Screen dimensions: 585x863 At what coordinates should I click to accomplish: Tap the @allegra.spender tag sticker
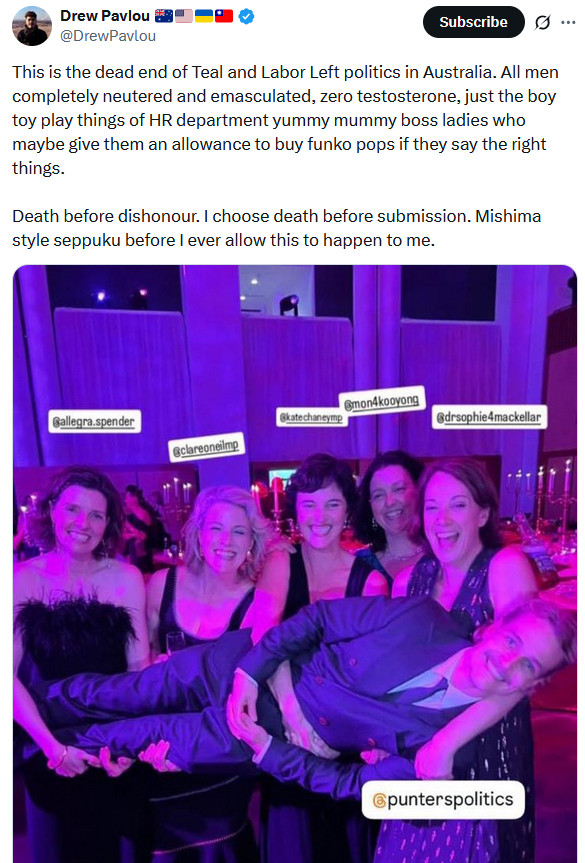tap(94, 422)
